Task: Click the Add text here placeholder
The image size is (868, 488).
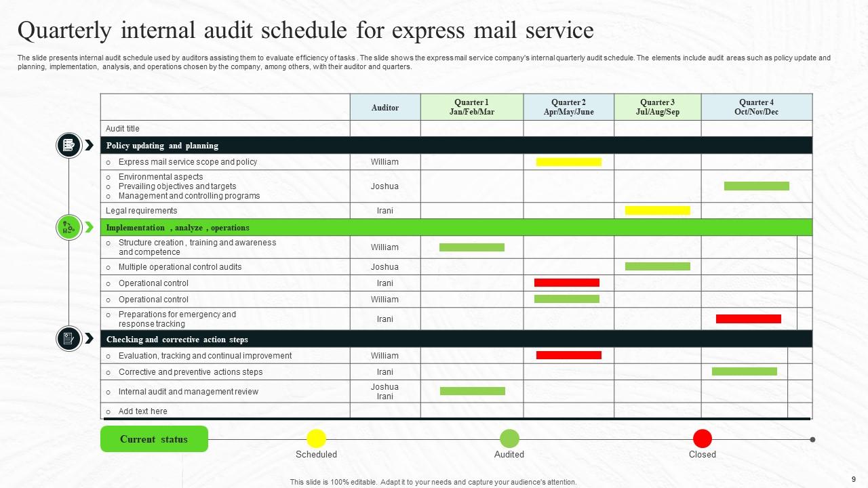Action: tap(143, 411)
